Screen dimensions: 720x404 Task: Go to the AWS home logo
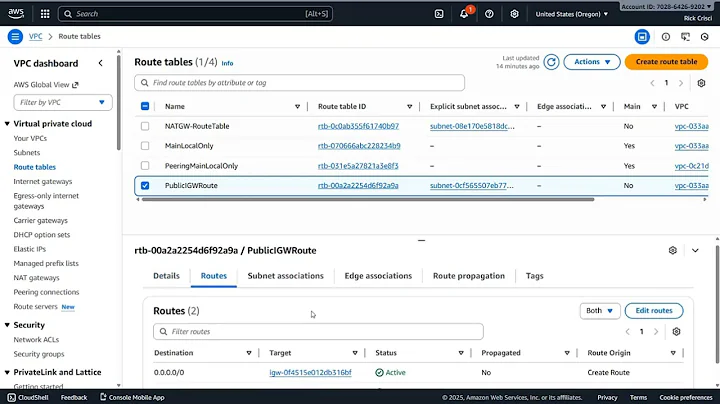[16, 13]
